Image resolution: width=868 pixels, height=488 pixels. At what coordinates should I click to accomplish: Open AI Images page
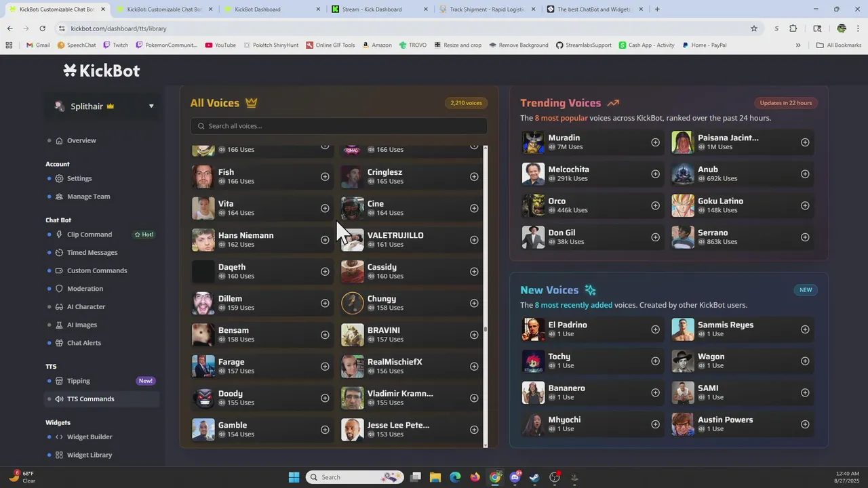click(82, 325)
